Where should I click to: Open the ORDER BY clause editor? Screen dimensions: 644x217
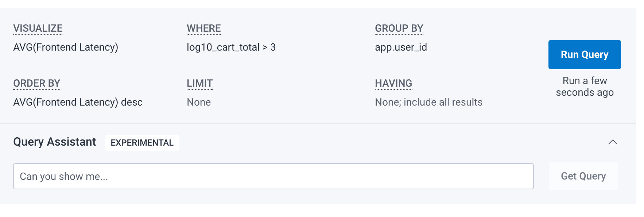(x=36, y=83)
